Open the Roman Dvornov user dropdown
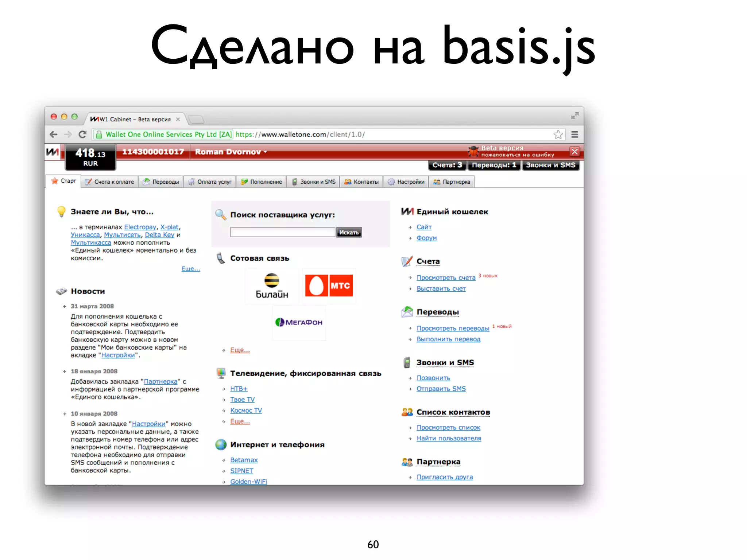This screenshot has width=747, height=560. point(231,152)
